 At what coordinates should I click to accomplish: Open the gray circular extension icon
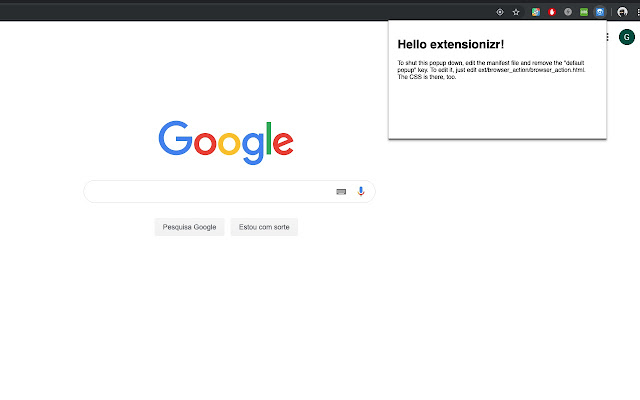tap(568, 12)
